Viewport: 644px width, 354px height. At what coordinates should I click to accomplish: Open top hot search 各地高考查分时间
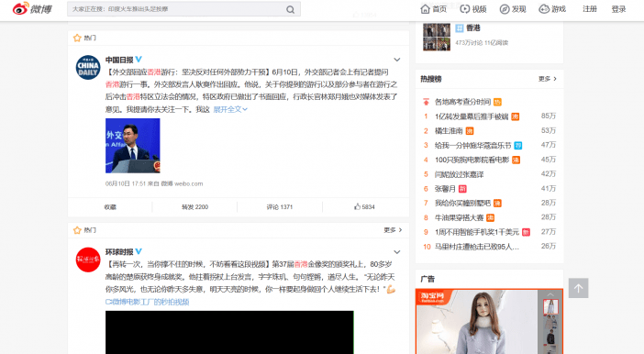(x=462, y=102)
